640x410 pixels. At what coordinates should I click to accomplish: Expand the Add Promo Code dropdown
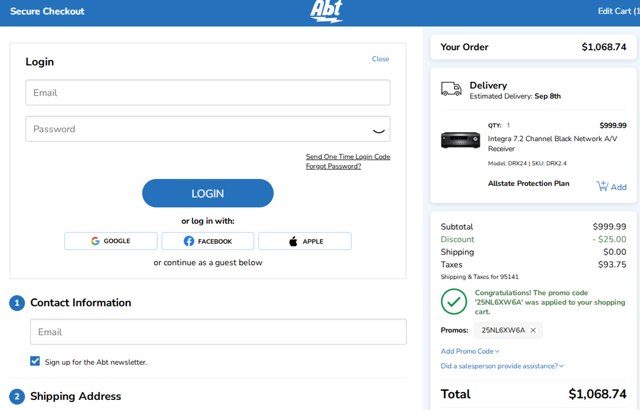[x=470, y=351]
